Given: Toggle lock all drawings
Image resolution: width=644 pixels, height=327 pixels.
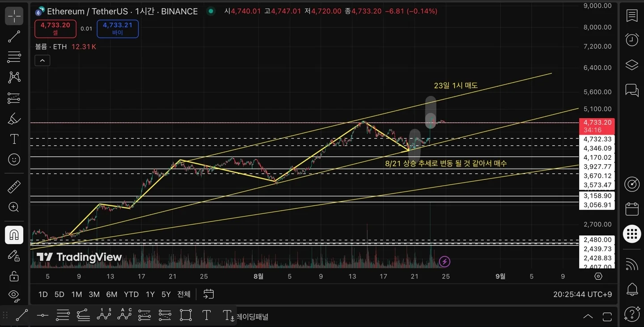Looking at the screenshot, I should tap(14, 275).
